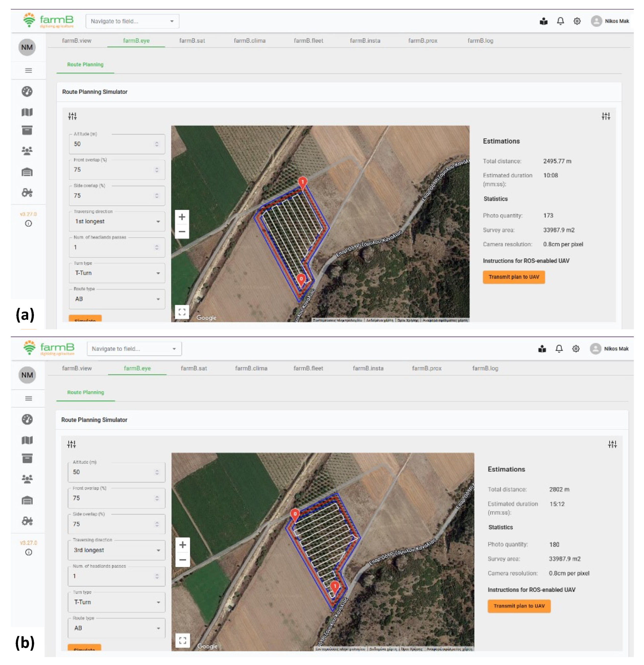Expand the Turn type dropdown showing T-Turn

[x=117, y=273]
